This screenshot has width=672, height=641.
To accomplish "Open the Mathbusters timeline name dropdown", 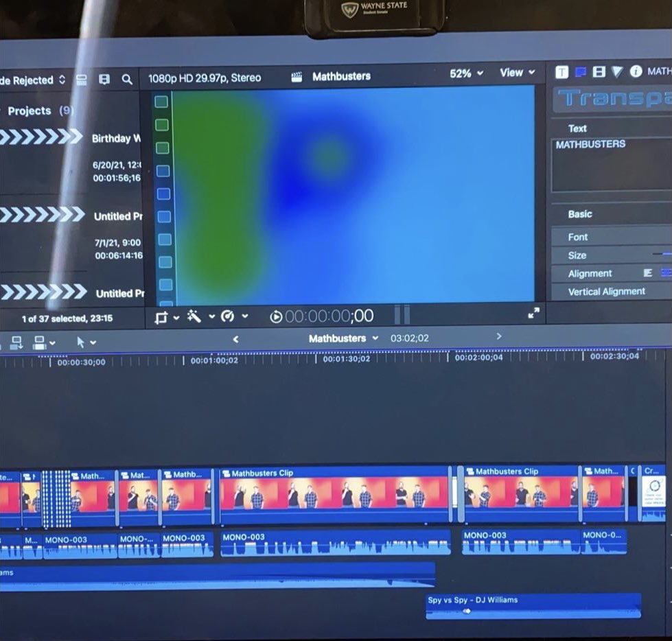I will (344, 338).
